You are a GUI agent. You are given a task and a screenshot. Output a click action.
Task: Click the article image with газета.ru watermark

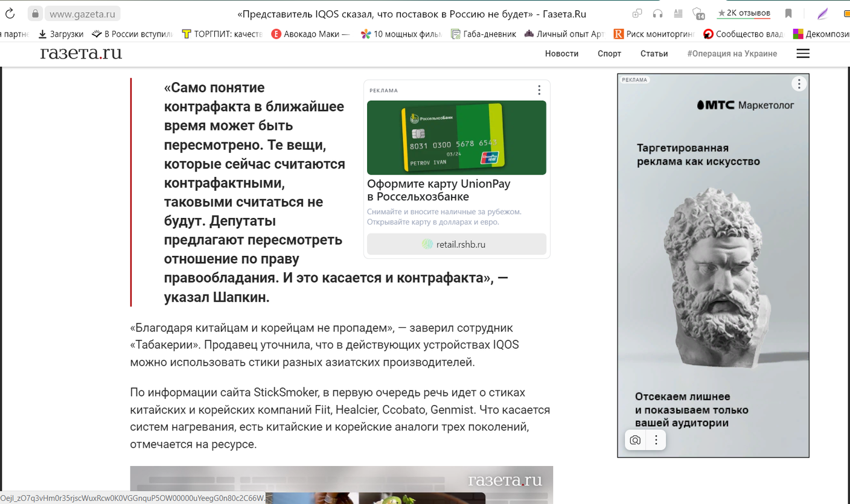tap(342, 485)
